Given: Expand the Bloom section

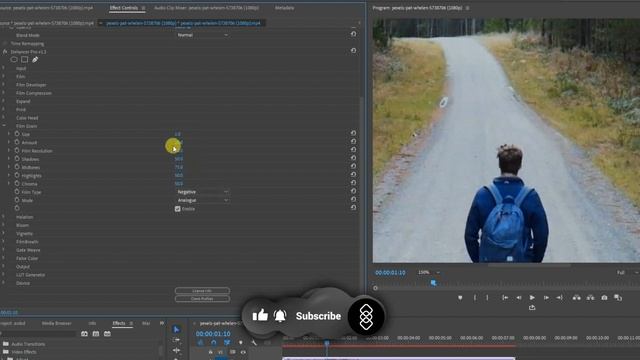Looking at the screenshot, I should click(x=4, y=225).
